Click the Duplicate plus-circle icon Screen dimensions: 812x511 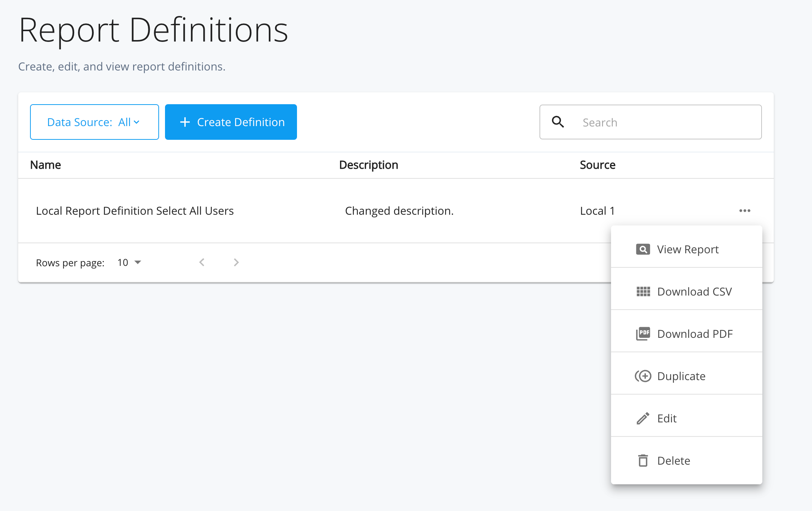[x=644, y=376]
